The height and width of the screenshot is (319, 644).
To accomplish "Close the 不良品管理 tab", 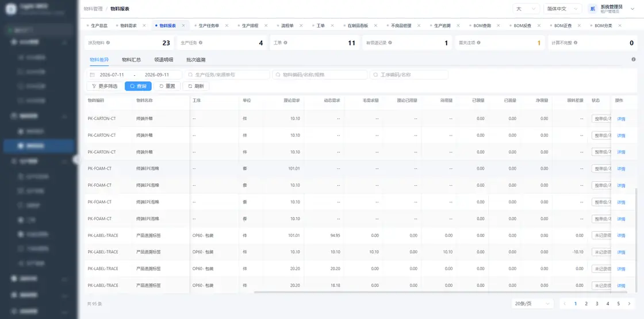I will [419, 25].
